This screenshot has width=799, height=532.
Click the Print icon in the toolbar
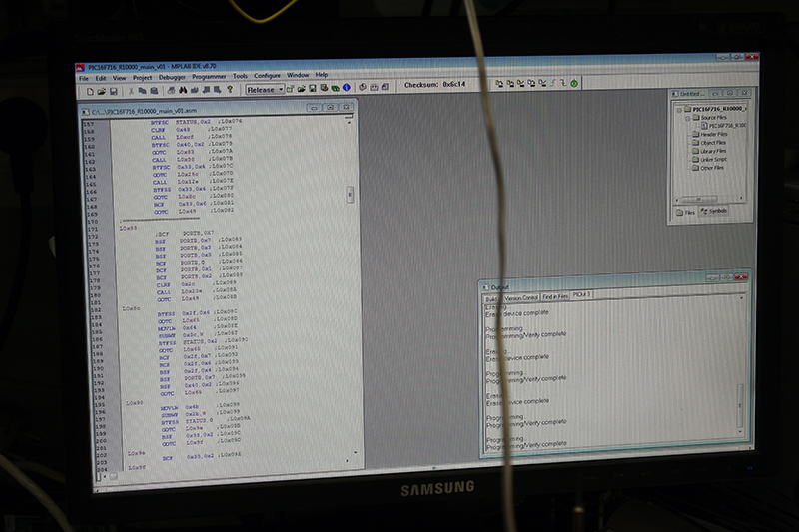pyautogui.click(x=171, y=90)
